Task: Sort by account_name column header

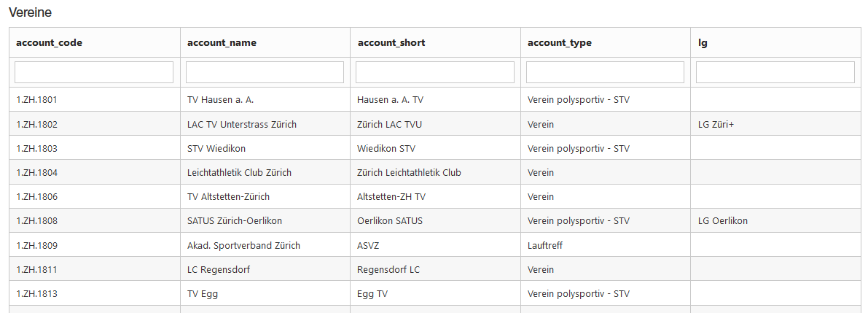Action: pos(222,42)
